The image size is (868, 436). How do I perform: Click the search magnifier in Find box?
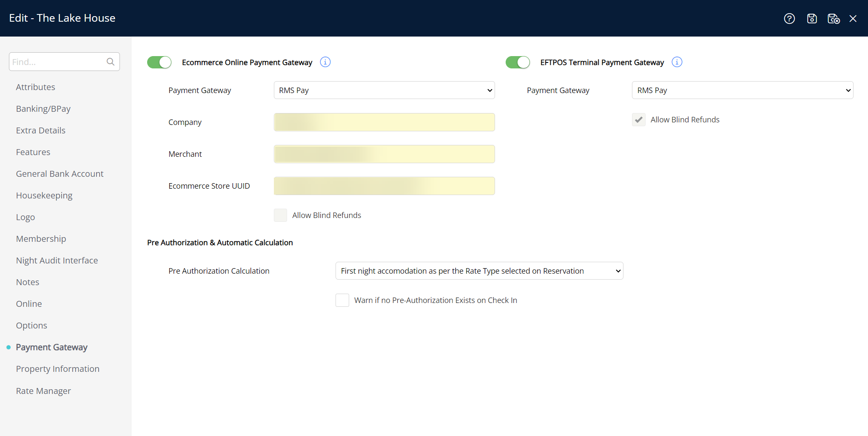[x=111, y=62]
